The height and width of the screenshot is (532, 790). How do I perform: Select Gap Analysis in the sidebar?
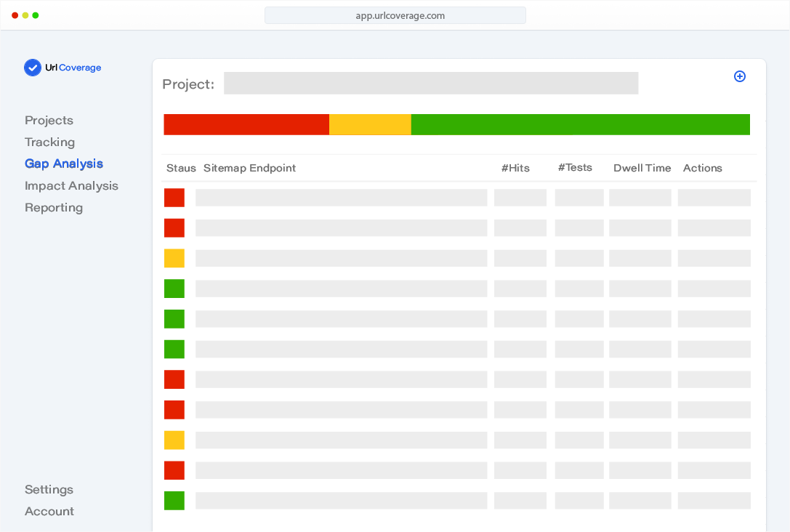(x=64, y=164)
